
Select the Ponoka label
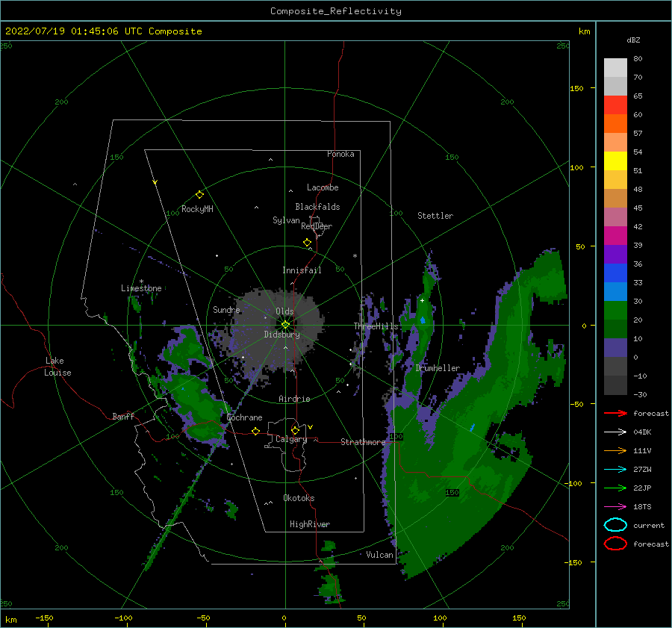[x=340, y=154]
